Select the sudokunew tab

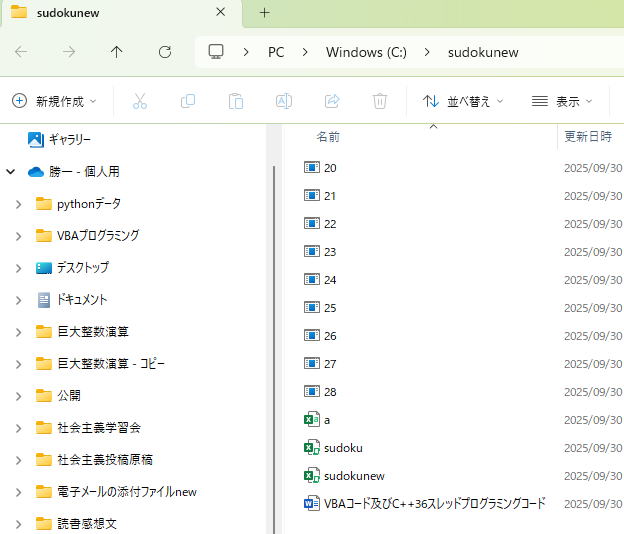[x=110, y=13]
